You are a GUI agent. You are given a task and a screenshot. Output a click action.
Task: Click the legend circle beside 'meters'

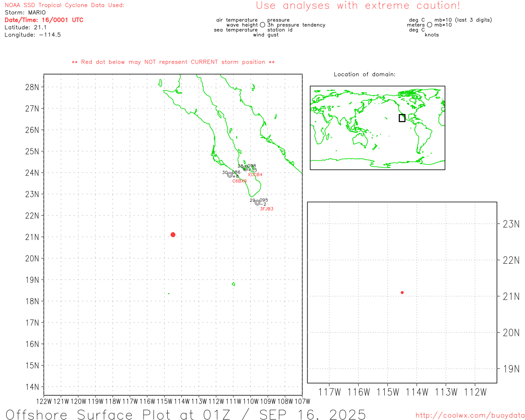(x=429, y=25)
